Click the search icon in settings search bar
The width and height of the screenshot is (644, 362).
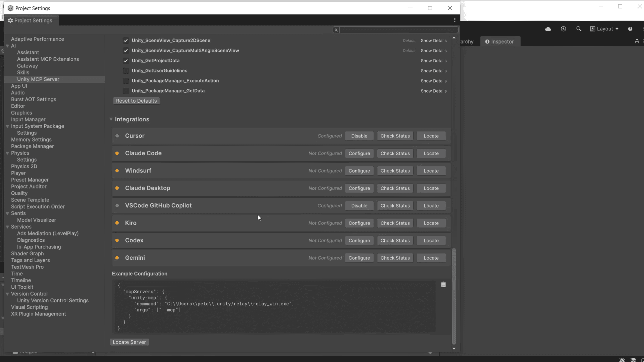[336, 30]
